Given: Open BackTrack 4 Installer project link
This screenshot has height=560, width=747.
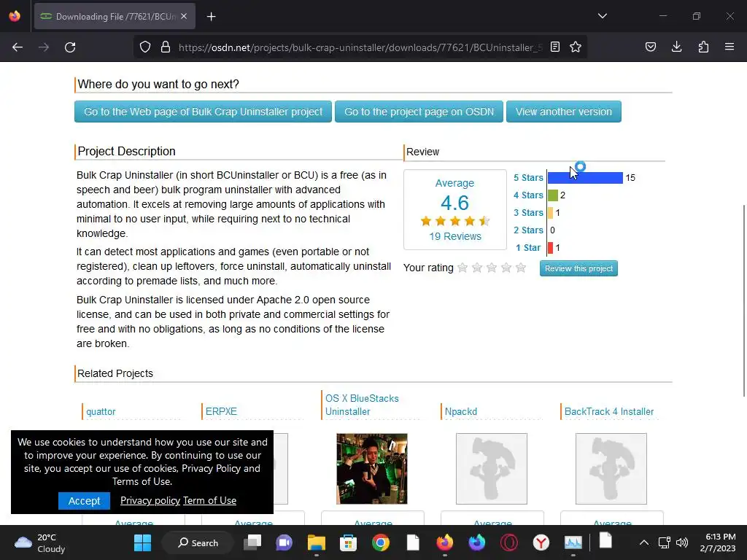Looking at the screenshot, I should tap(609, 411).
